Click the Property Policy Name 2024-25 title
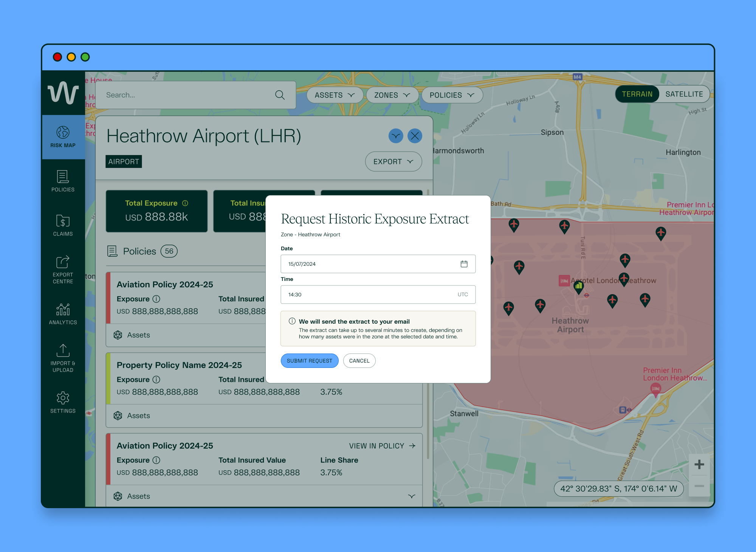 pos(179,365)
